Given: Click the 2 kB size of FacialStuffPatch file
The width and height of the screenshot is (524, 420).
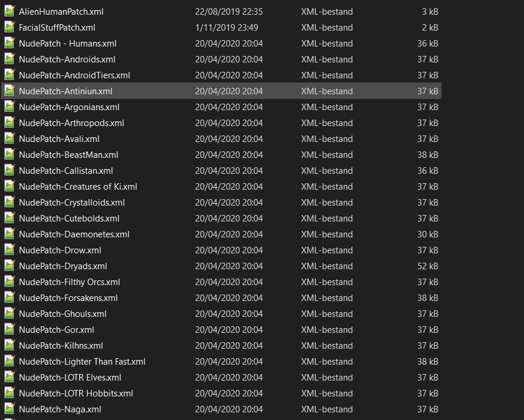Looking at the screenshot, I should pyautogui.click(x=430, y=28).
